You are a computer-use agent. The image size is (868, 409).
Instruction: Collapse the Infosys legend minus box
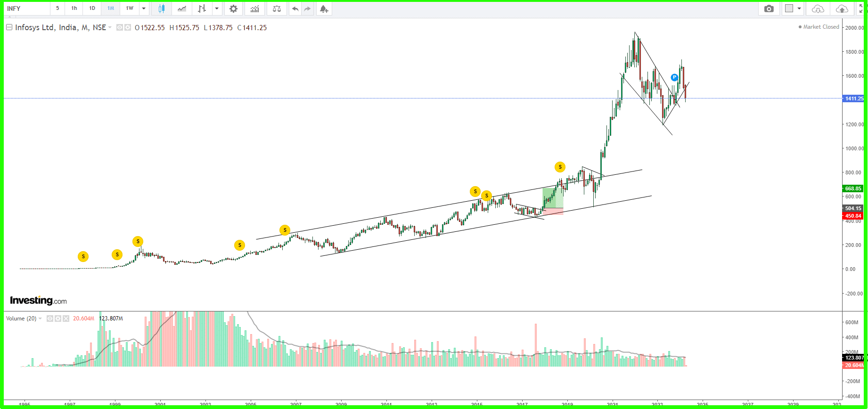click(x=9, y=27)
